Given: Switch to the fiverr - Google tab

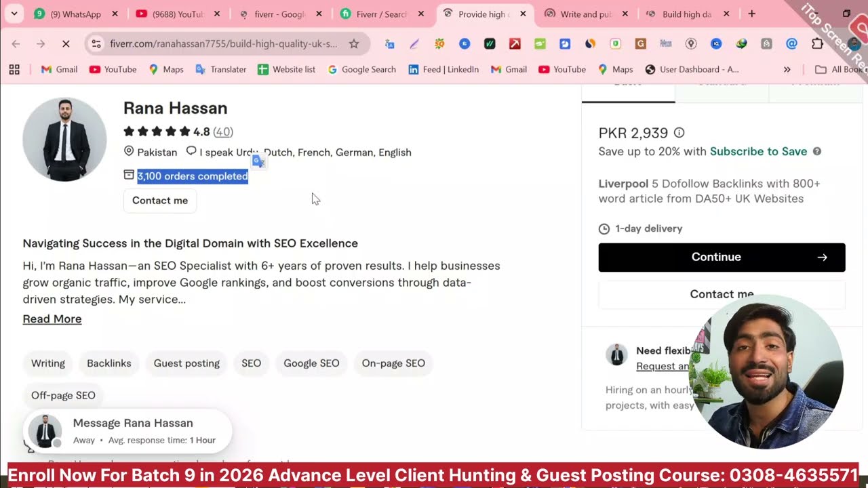Looking at the screenshot, I should [x=279, y=14].
